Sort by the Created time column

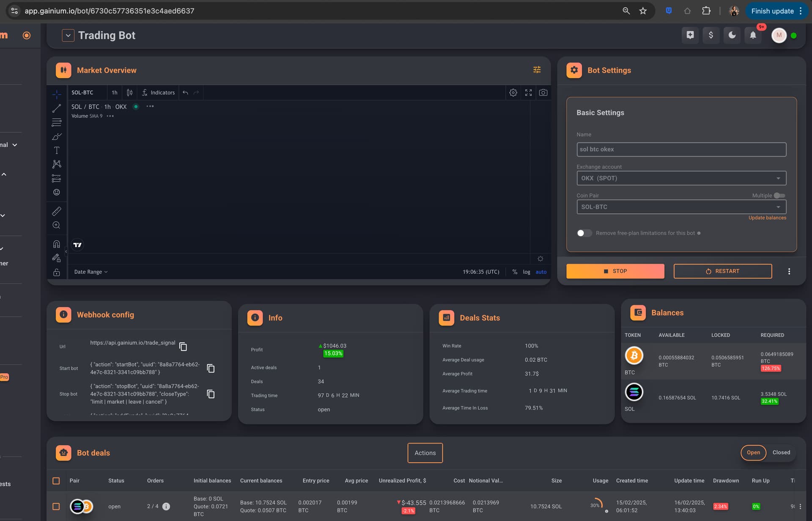[x=632, y=481]
